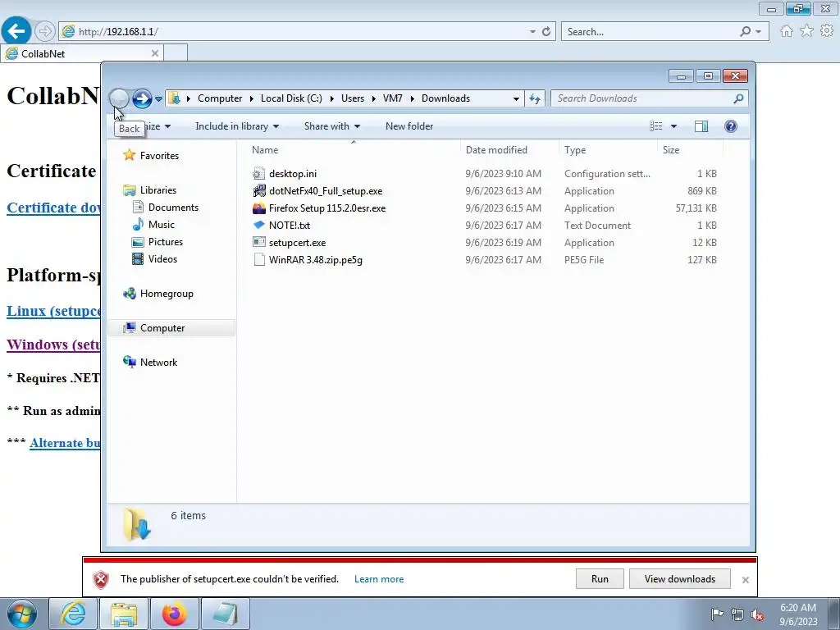Select Network in the navigation pane
840x630 pixels.
click(158, 362)
